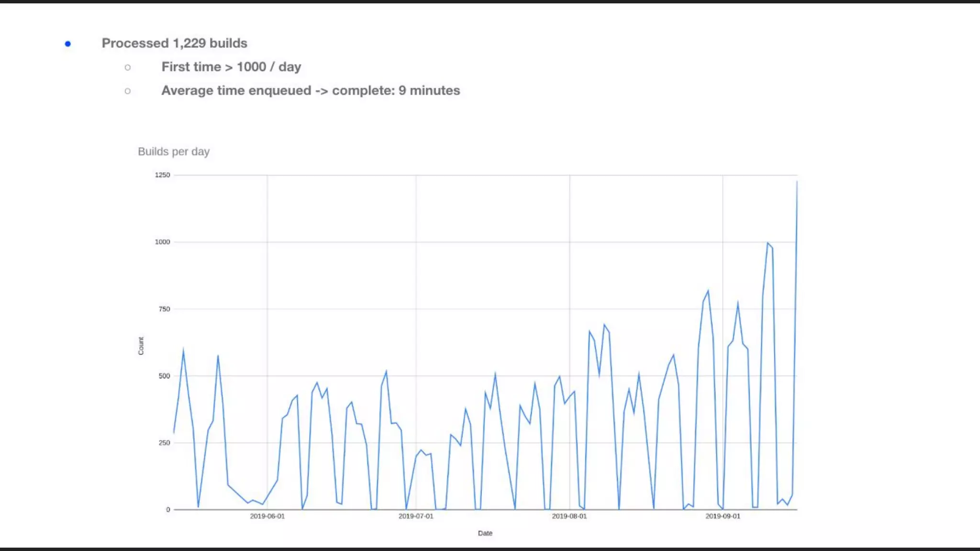
Task: Click the 2019-09-01 date label
Action: [723, 517]
